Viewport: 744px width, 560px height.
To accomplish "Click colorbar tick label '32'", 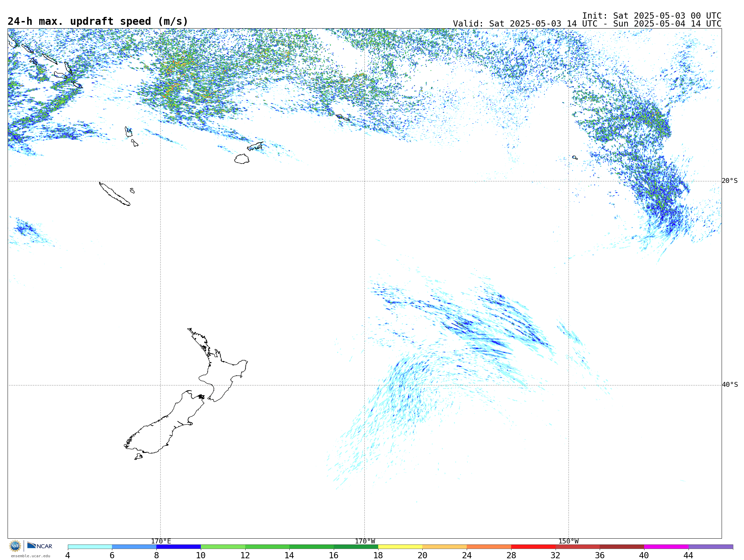I will point(556,555).
